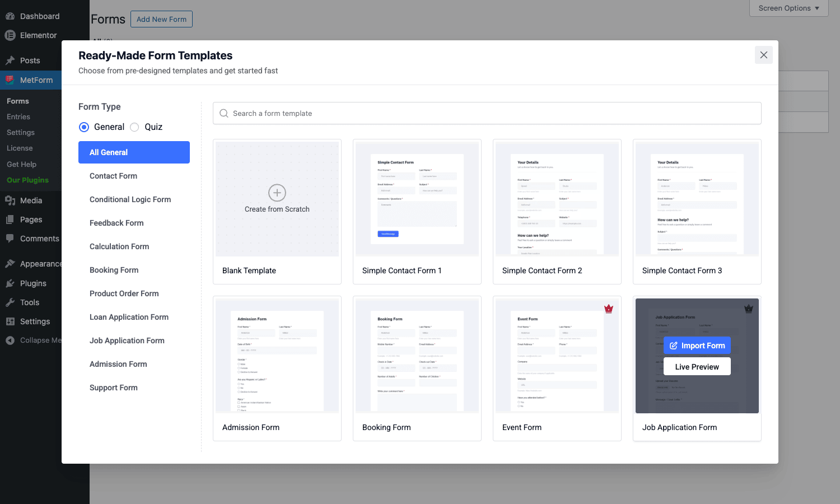Open MetForm Settings submenu item
This screenshot has width=840, height=504.
coord(21,133)
